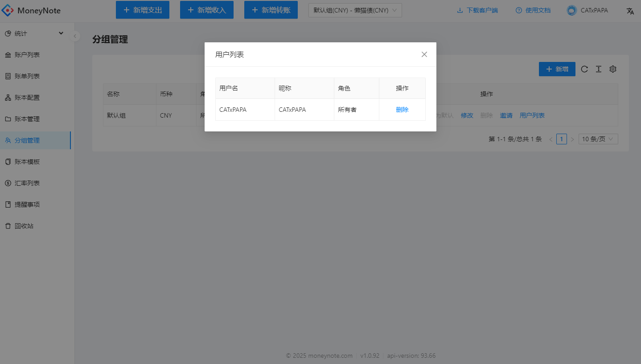This screenshot has width=641, height=364.
Task: Click the 新增支出 button
Action: tap(143, 10)
